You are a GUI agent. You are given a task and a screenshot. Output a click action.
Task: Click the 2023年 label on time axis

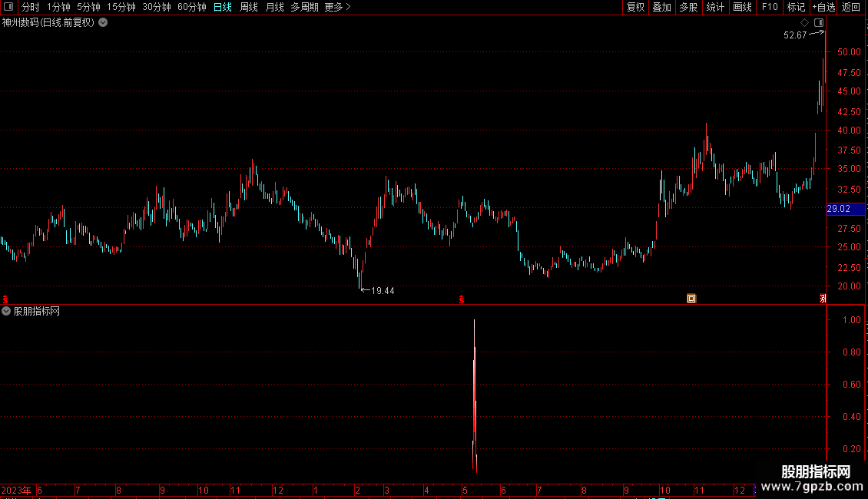click(x=16, y=490)
